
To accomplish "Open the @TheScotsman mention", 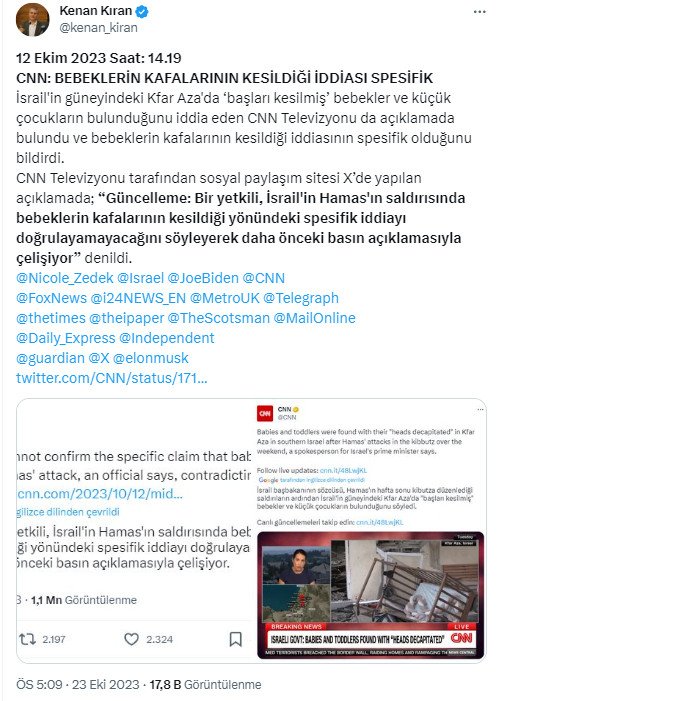I will (219, 318).
